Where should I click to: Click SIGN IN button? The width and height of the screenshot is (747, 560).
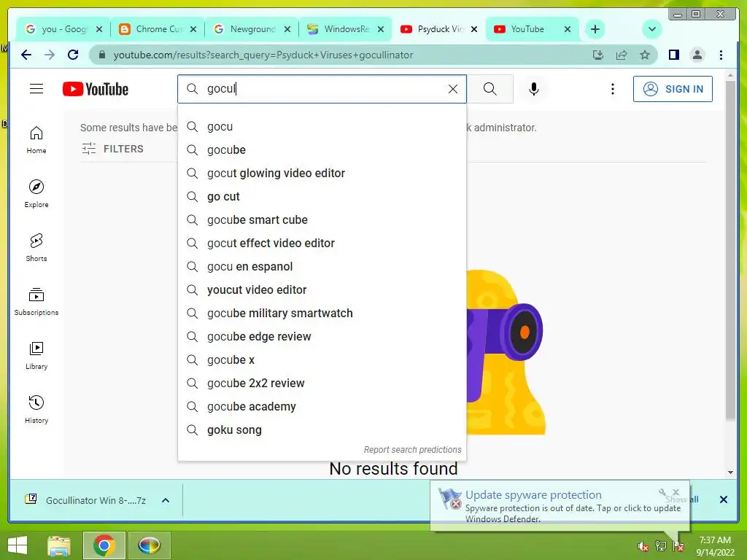click(673, 89)
